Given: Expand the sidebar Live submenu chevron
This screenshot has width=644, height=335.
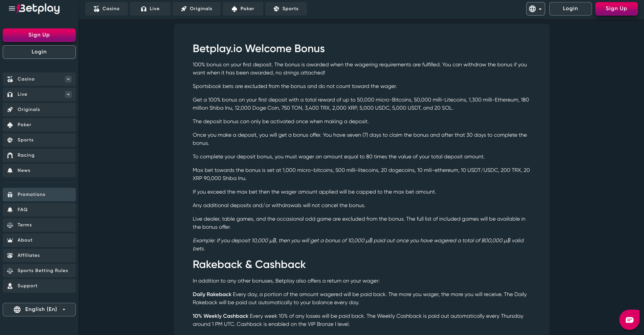Looking at the screenshot, I should click(x=68, y=94).
